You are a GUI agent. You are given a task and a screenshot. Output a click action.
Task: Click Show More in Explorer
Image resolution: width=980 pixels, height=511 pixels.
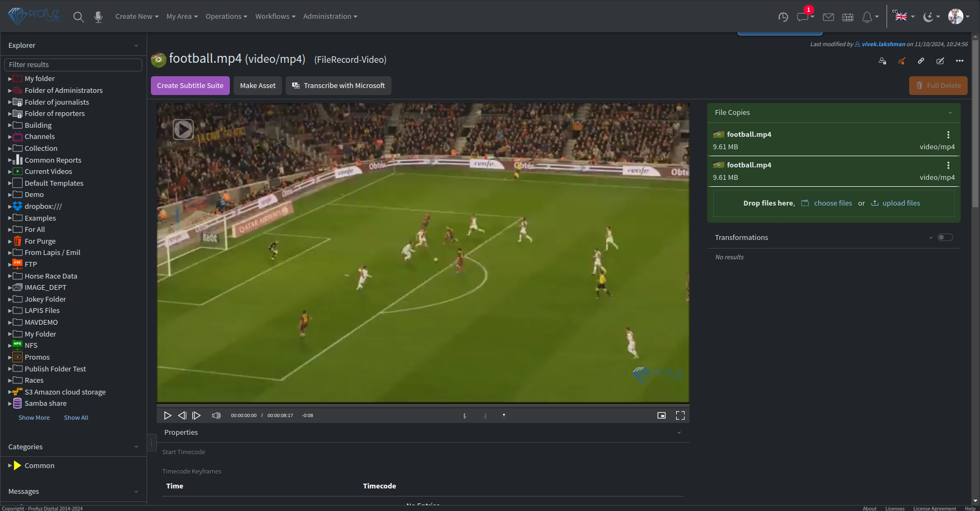click(34, 418)
